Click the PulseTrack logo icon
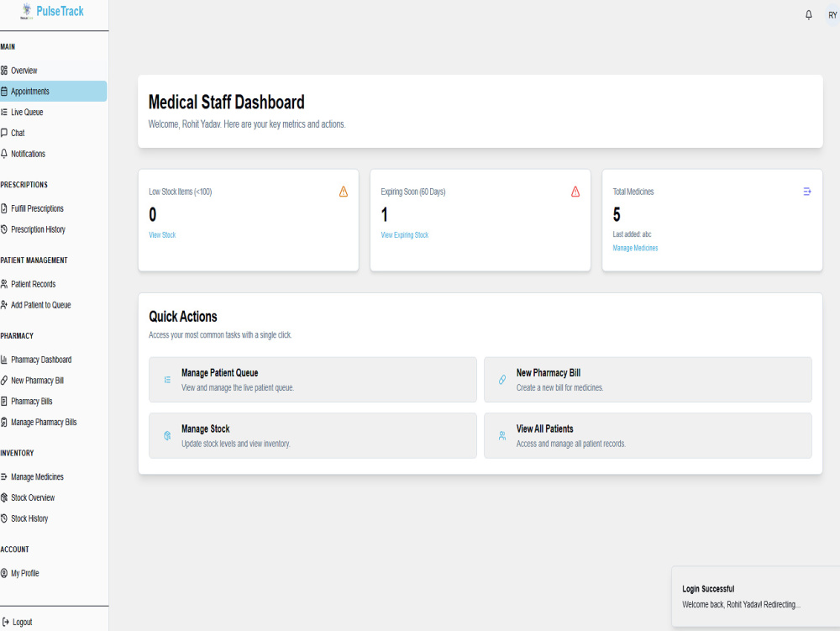Viewport: 840px width, 631px height. [x=27, y=11]
